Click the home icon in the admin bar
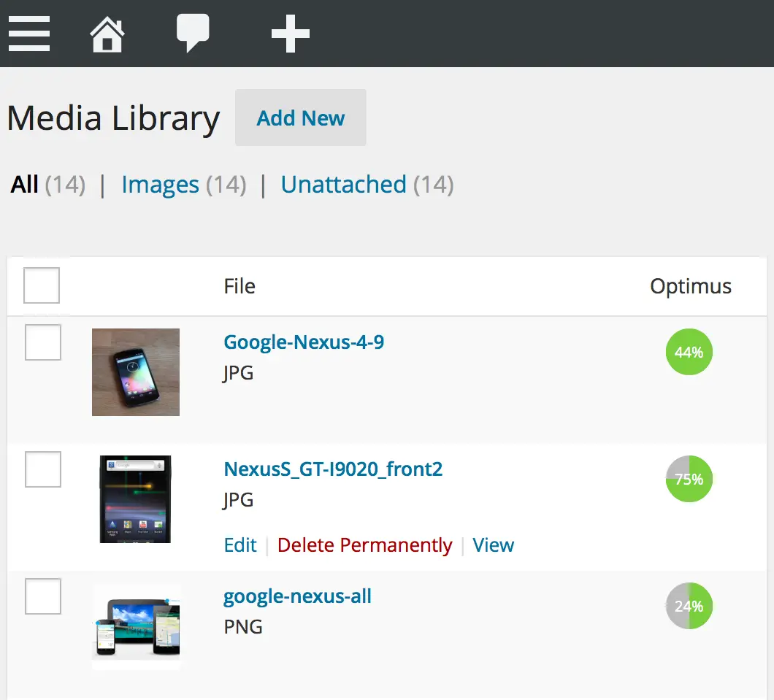 [x=107, y=33]
